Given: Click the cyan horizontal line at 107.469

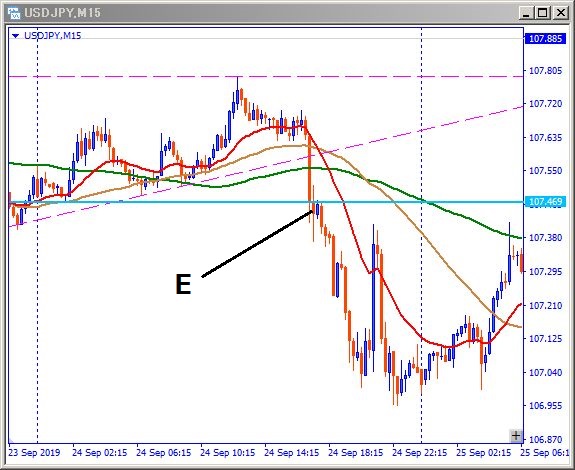Looking at the screenshot, I should [x=266, y=202].
